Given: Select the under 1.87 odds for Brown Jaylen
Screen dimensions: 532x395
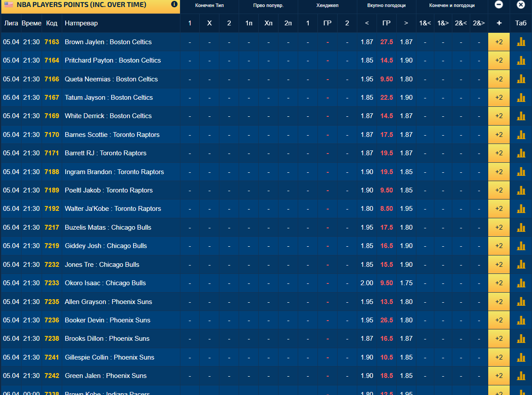Looking at the screenshot, I should click(367, 42).
